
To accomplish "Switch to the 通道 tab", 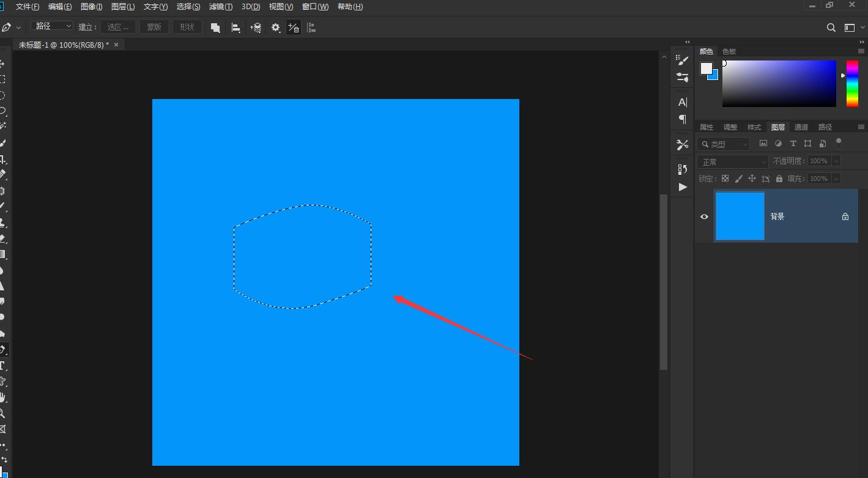I will 801,127.
